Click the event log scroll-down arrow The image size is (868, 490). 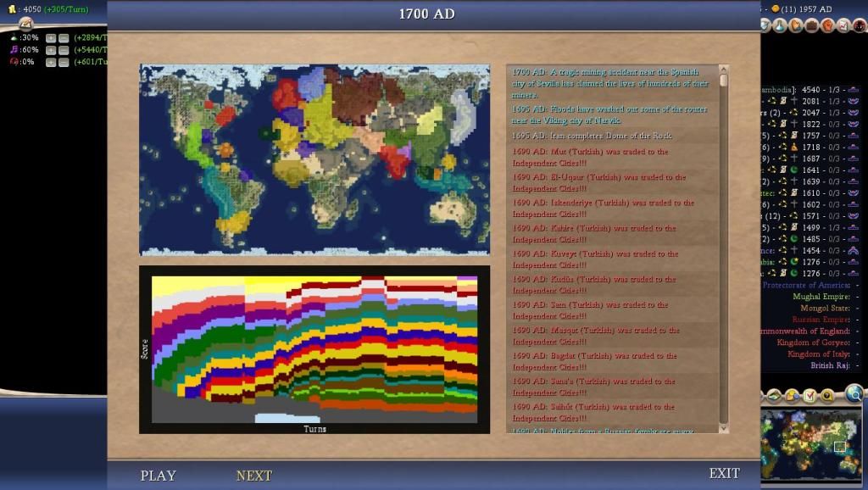[723, 429]
